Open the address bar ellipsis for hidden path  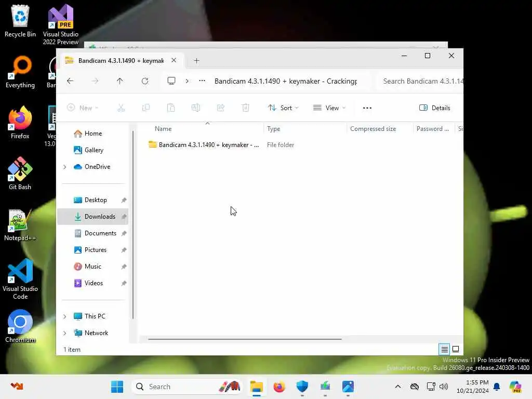click(x=202, y=81)
